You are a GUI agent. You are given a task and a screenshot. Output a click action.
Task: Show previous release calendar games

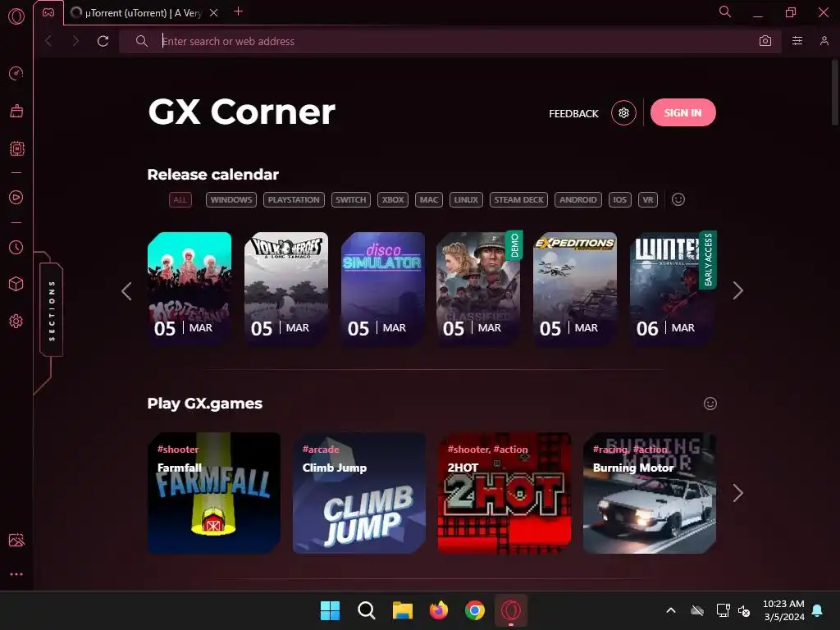(x=127, y=291)
